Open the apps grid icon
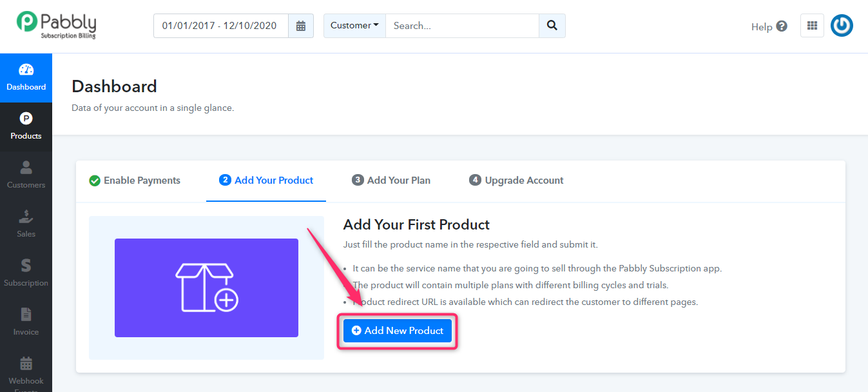Viewport: 868px width, 392px height. click(x=812, y=26)
